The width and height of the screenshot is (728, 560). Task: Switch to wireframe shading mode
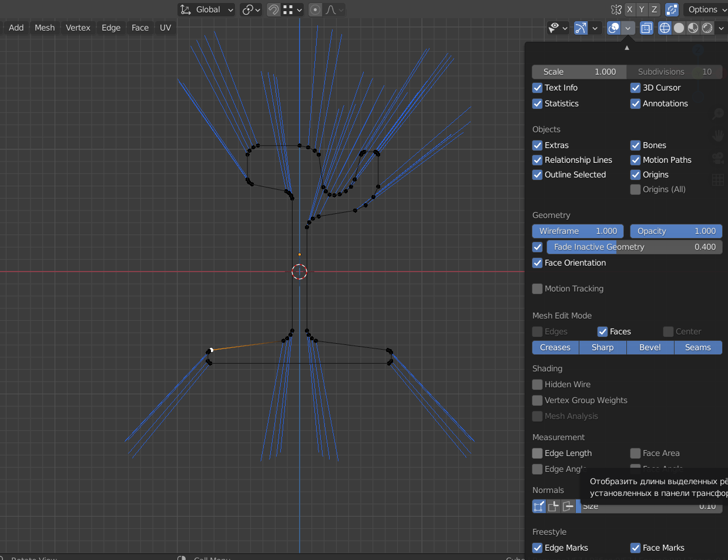(x=665, y=28)
